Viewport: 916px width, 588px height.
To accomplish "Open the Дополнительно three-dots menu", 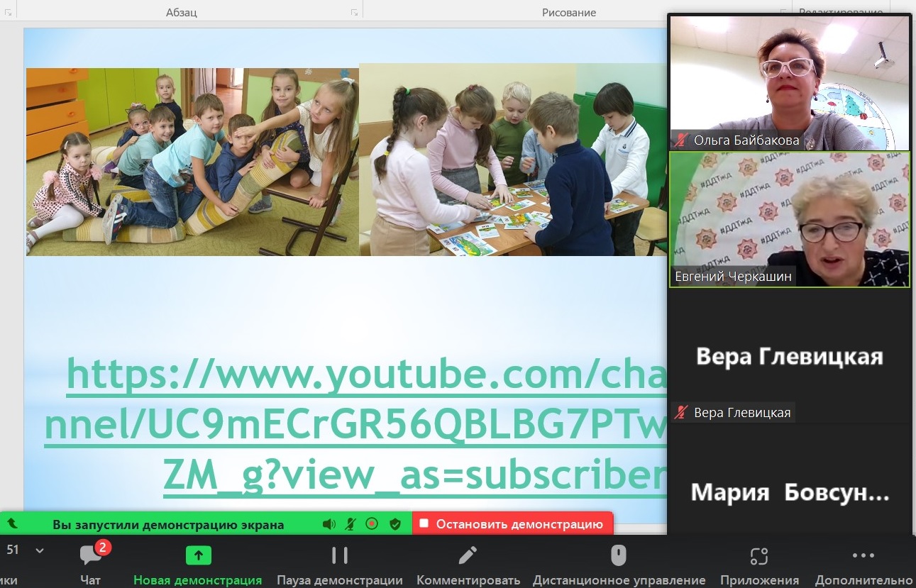I will click(863, 565).
